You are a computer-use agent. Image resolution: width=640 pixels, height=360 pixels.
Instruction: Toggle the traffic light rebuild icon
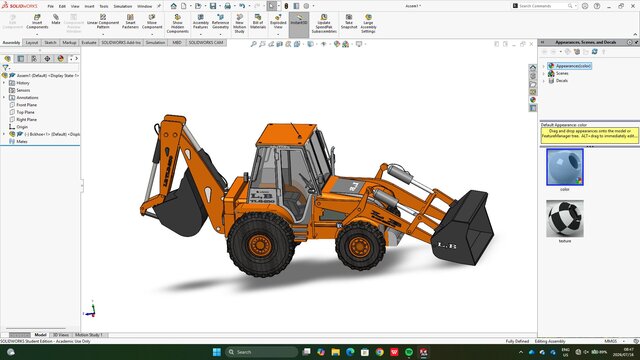(x=286, y=6)
